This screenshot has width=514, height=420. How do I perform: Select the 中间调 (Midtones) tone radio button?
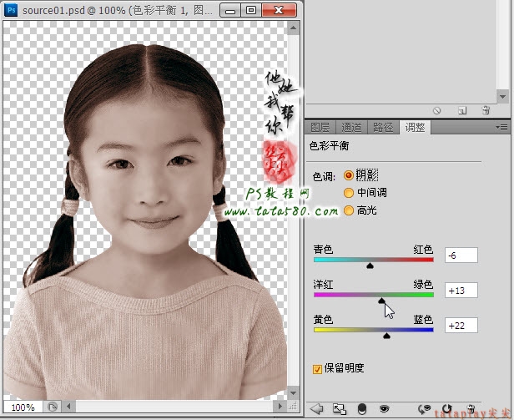click(x=349, y=193)
